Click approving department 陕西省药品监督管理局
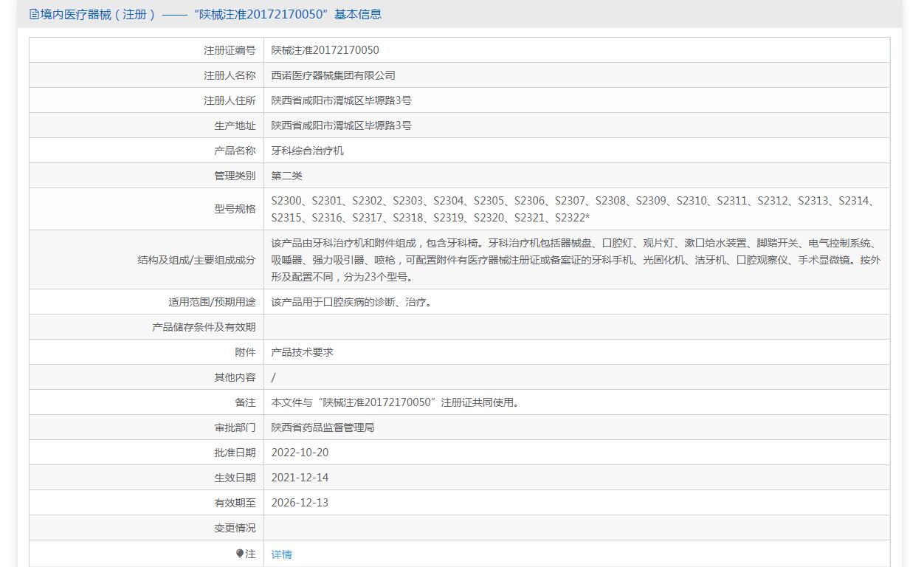Screen dimensions: 924x567 pos(323,427)
